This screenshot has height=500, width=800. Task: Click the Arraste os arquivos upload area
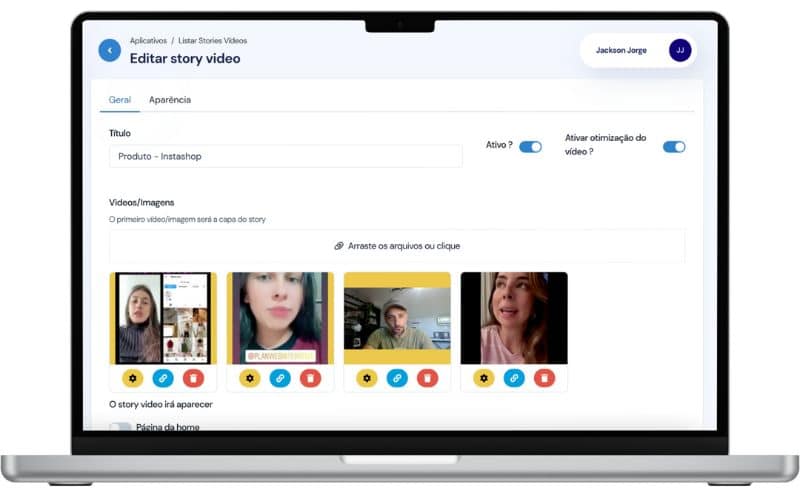pos(397,246)
